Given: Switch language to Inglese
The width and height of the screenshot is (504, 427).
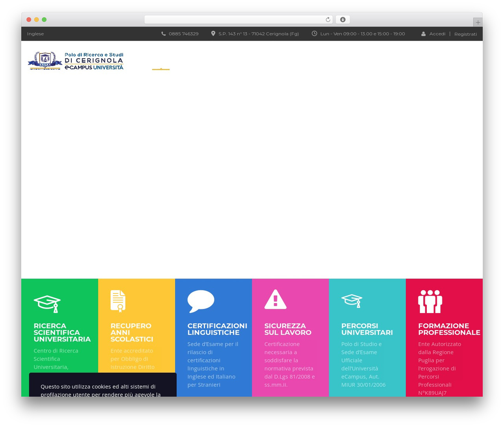Looking at the screenshot, I should 35,34.
